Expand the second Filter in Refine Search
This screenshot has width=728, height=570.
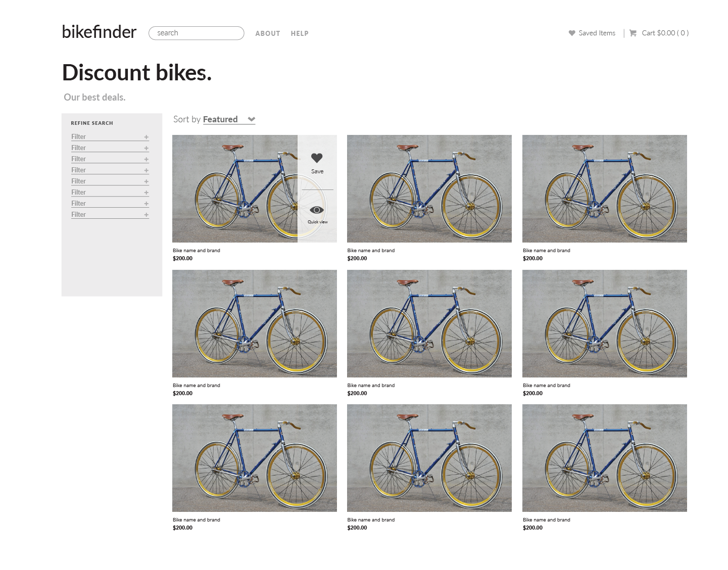pos(146,148)
